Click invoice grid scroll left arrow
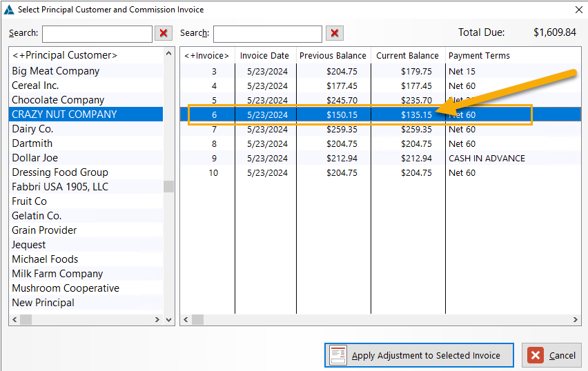The image size is (588, 371). pos(186,320)
